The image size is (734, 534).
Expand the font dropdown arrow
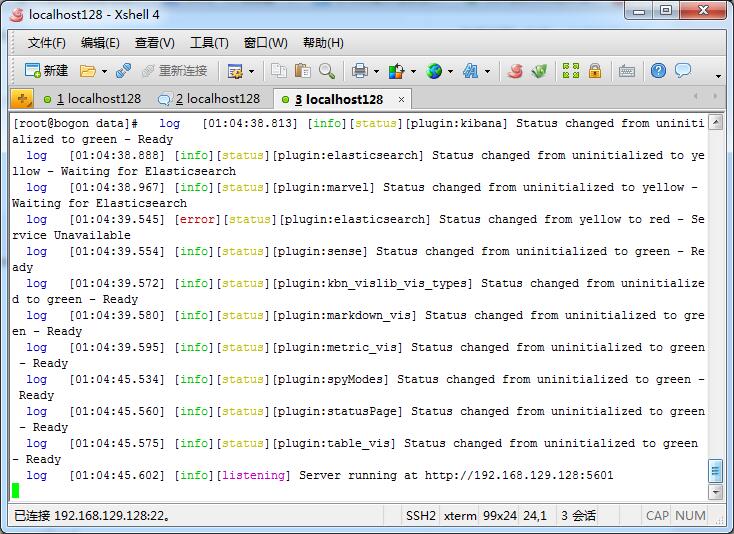click(487, 72)
